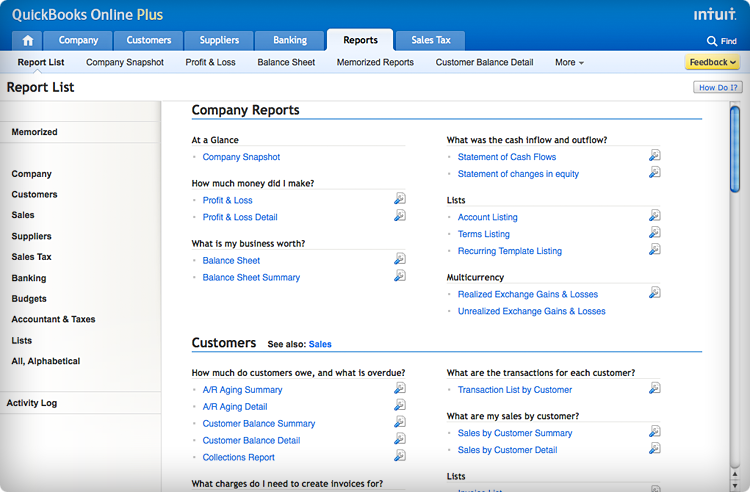Click customize icon for Transaction List by Customer

point(655,388)
